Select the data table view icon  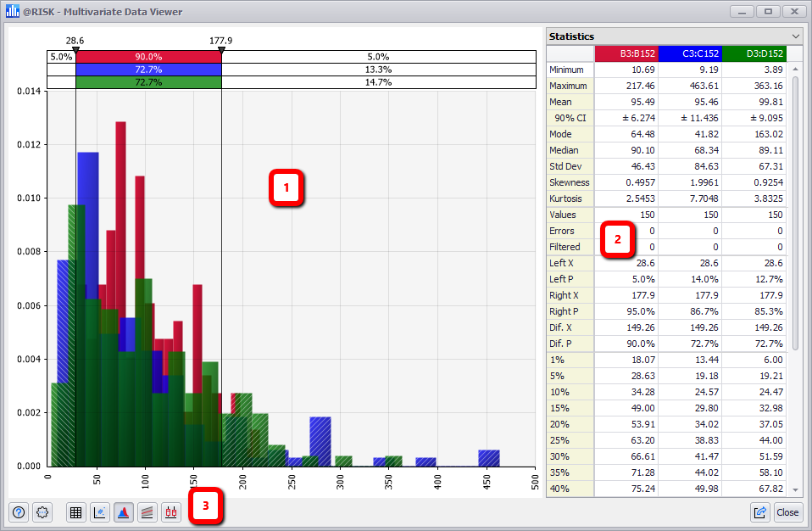coord(75,512)
